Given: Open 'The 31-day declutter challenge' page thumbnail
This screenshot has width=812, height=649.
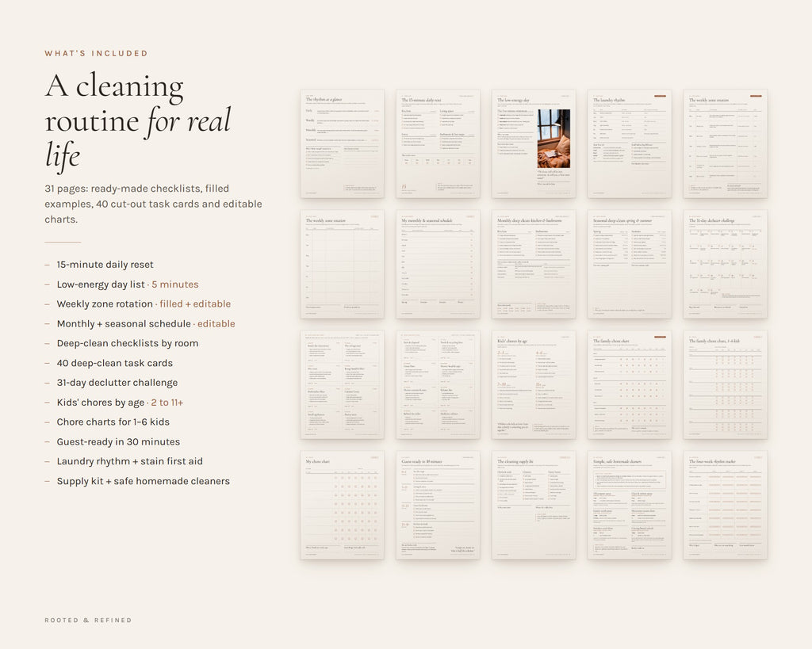Looking at the screenshot, I should (726, 264).
